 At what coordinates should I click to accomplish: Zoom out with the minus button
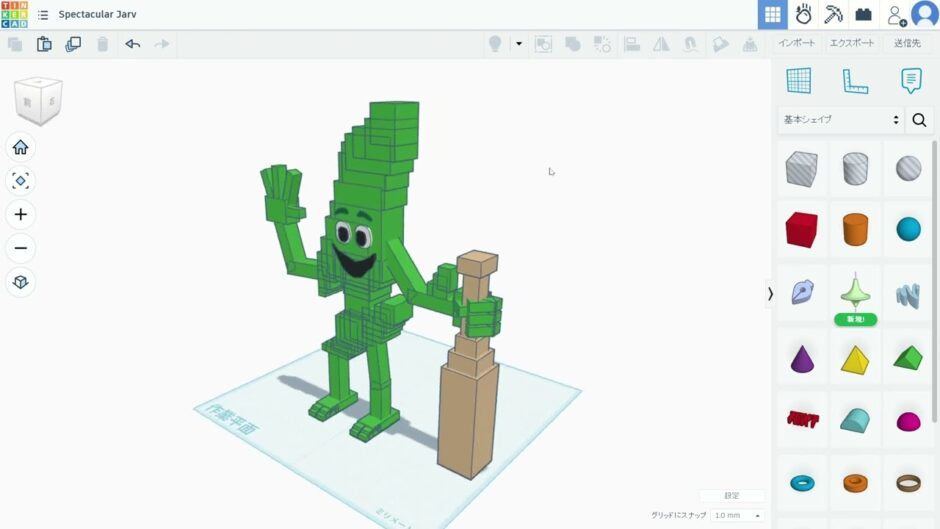[x=20, y=248]
